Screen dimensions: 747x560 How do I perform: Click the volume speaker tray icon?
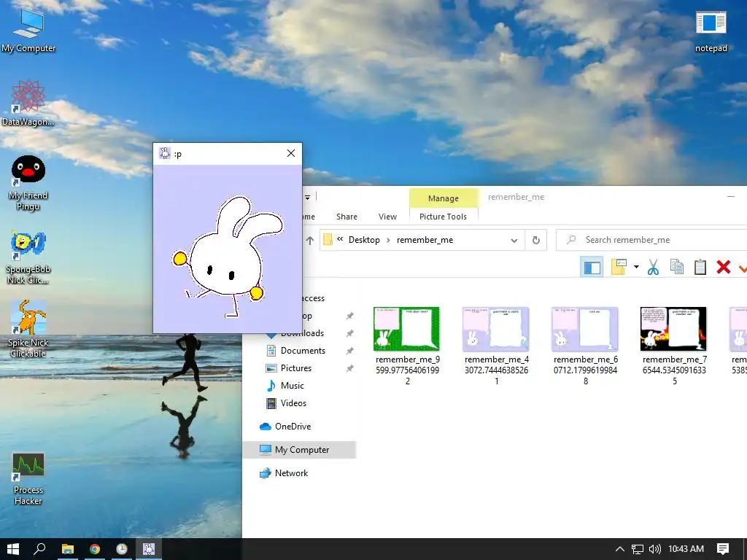click(655, 549)
